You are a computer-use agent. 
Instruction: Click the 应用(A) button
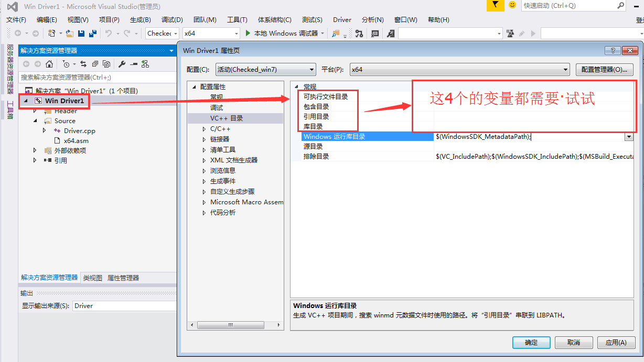[x=616, y=343]
